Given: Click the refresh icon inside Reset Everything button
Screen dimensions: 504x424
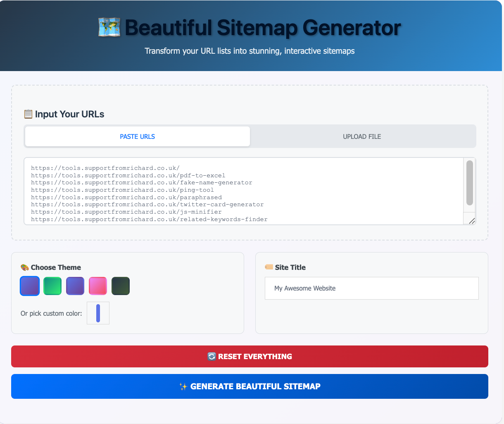Looking at the screenshot, I should tap(212, 356).
